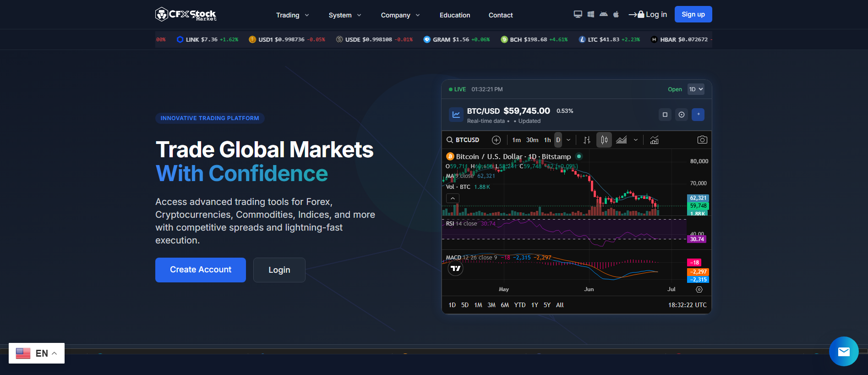
Task: Select the bars chart style
Action: click(587, 140)
